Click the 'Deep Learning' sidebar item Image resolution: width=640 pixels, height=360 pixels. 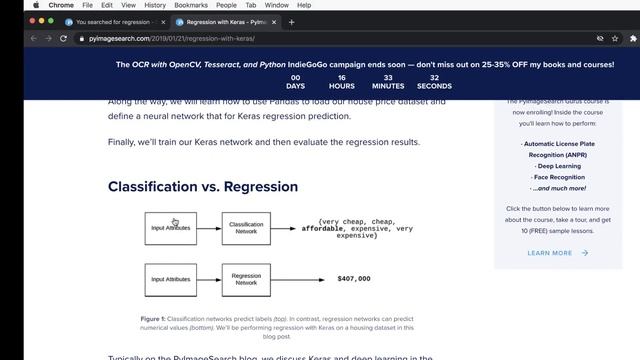558,166
